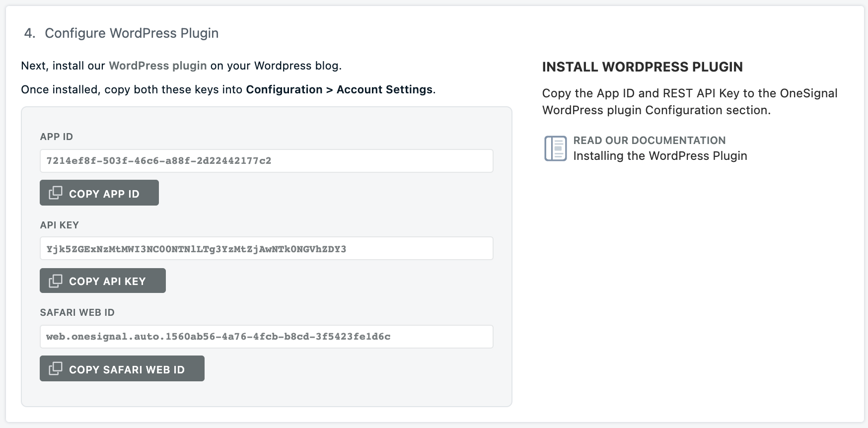The image size is (868, 428).
Task: Click the copy icon beside COPY APP ID
Action: coord(56,193)
